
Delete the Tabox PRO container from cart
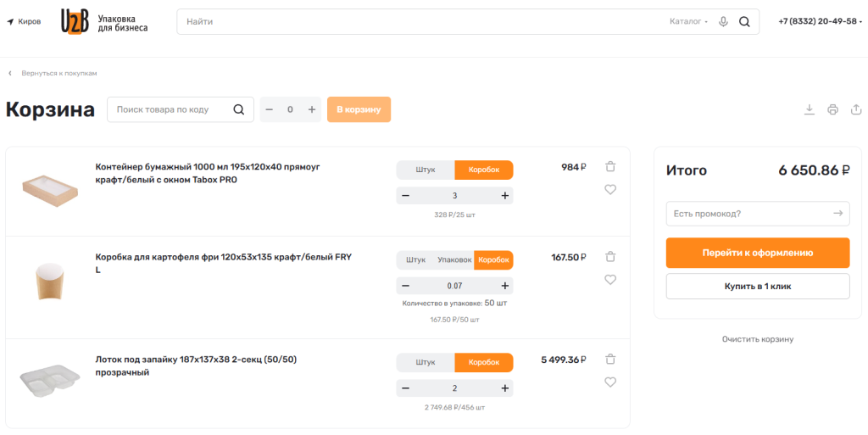tap(610, 167)
